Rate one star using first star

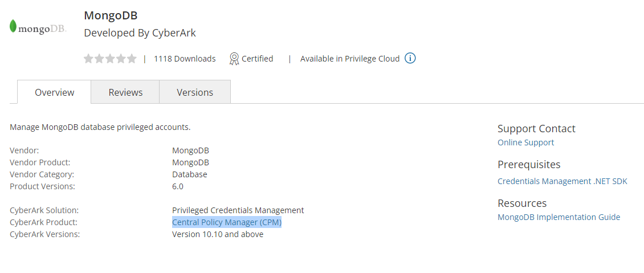coord(88,59)
